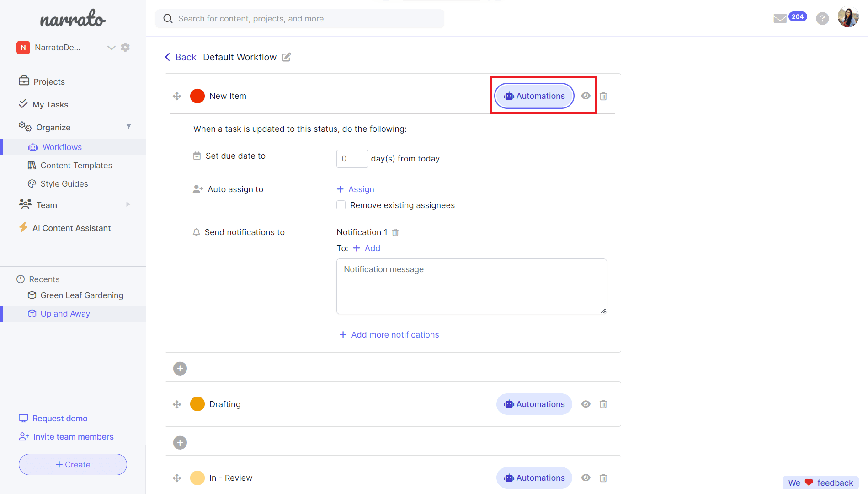Grab the Drafting drag handle
The width and height of the screenshot is (868, 494).
pos(177,404)
